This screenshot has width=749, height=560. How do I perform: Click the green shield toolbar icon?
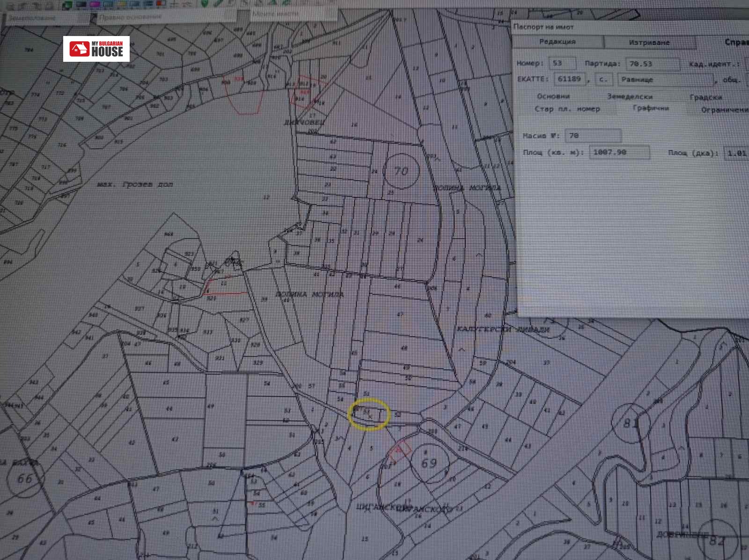tap(205, 3)
